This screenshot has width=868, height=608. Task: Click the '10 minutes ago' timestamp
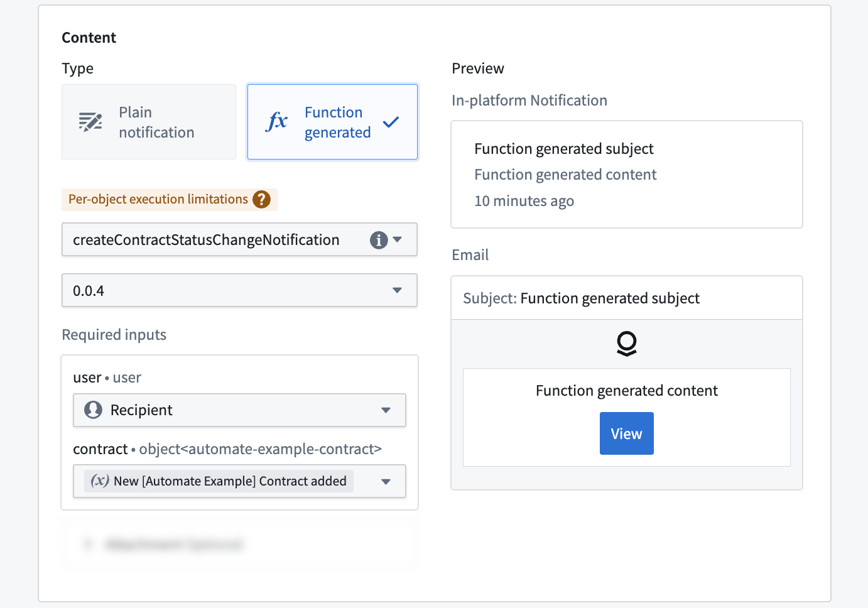click(524, 201)
